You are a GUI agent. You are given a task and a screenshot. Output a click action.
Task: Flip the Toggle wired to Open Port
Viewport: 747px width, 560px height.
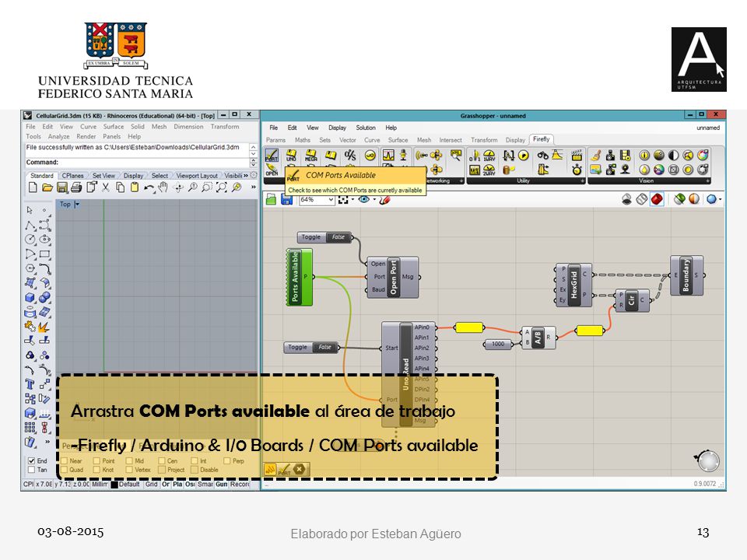click(x=324, y=237)
